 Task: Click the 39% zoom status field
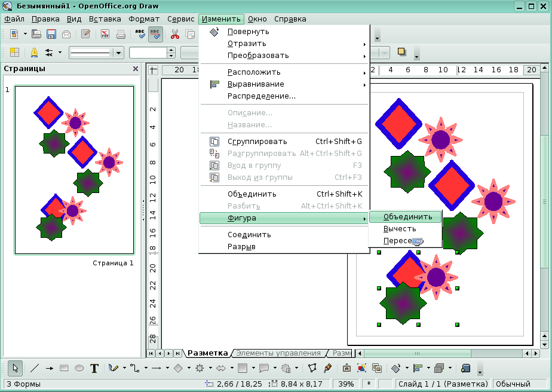point(346,384)
